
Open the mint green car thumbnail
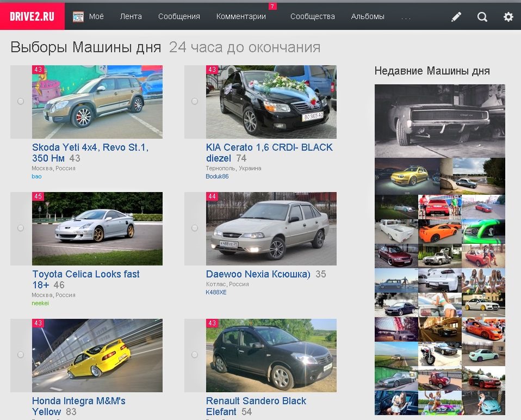tap(483, 354)
